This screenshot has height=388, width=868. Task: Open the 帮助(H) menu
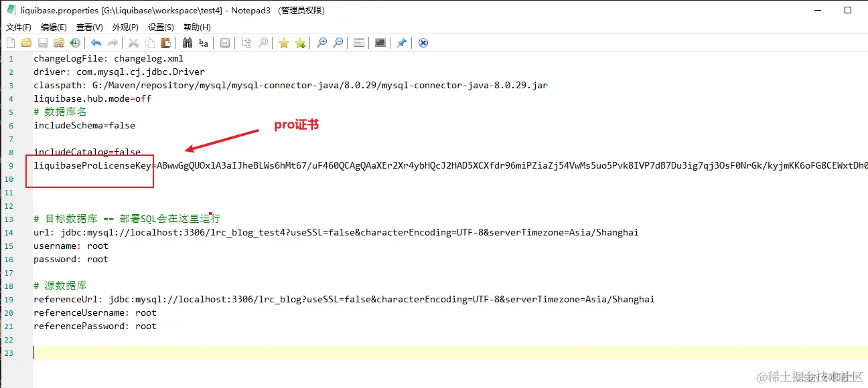(x=197, y=27)
